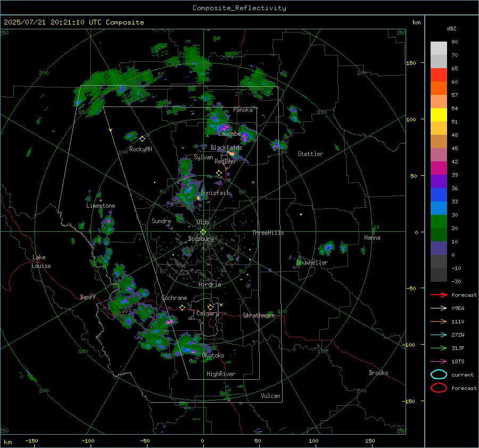Screen dimensions: 479x448
Task: Pick the purple swatch labeled 39 dBZ
Action: point(439,181)
